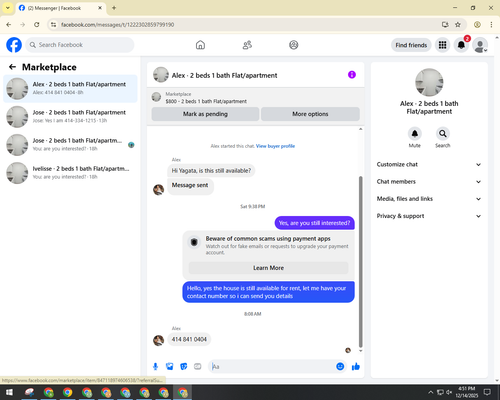This screenshot has height=400, width=500.
Task: Search in conversation
Action: click(443, 134)
